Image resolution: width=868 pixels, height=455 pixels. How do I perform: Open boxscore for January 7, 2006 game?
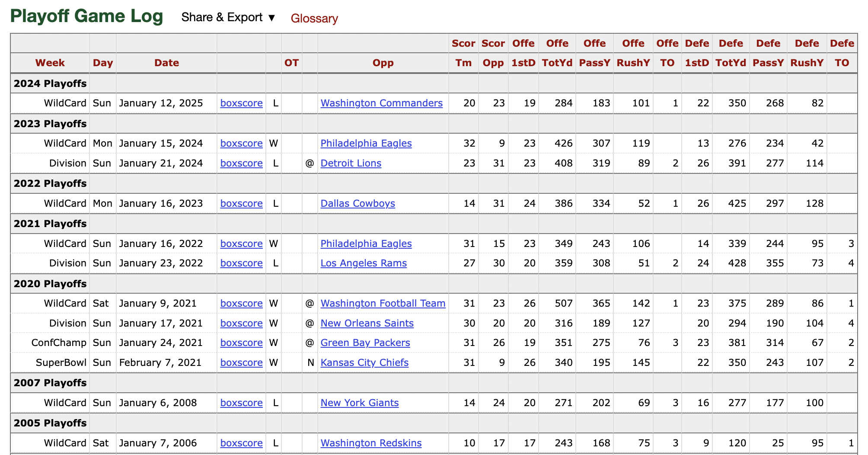tap(241, 443)
